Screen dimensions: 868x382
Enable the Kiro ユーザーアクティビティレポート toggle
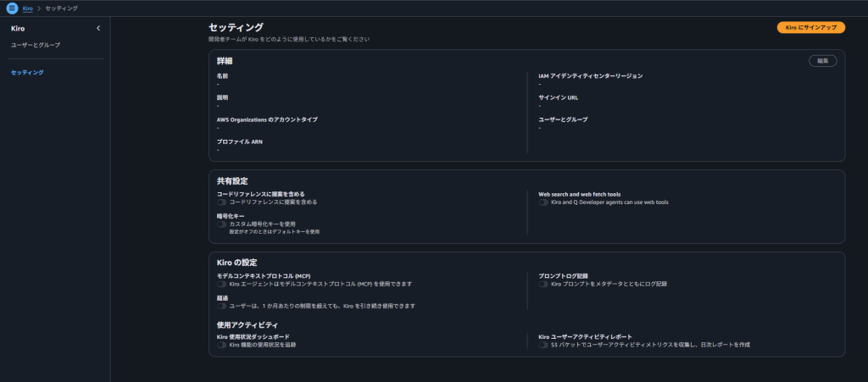[x=544, y=345]
